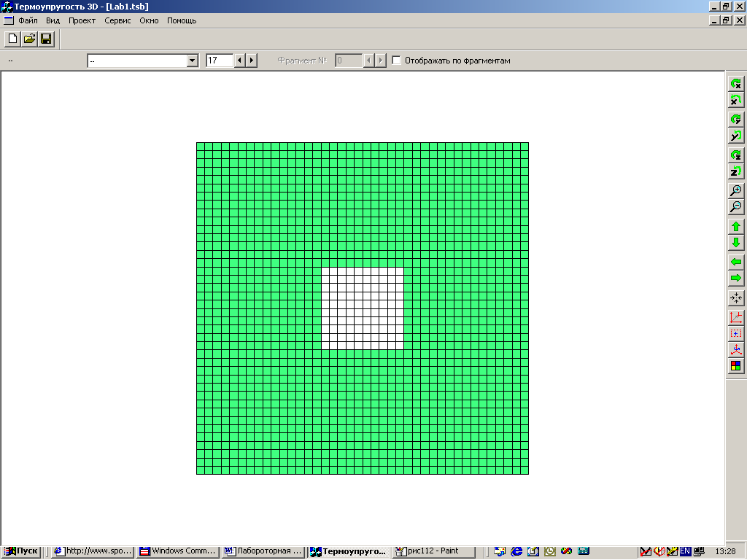This screenshot has height=560, width=747.
Task: Click the Пуск start button
Action: tap(21, 551)
